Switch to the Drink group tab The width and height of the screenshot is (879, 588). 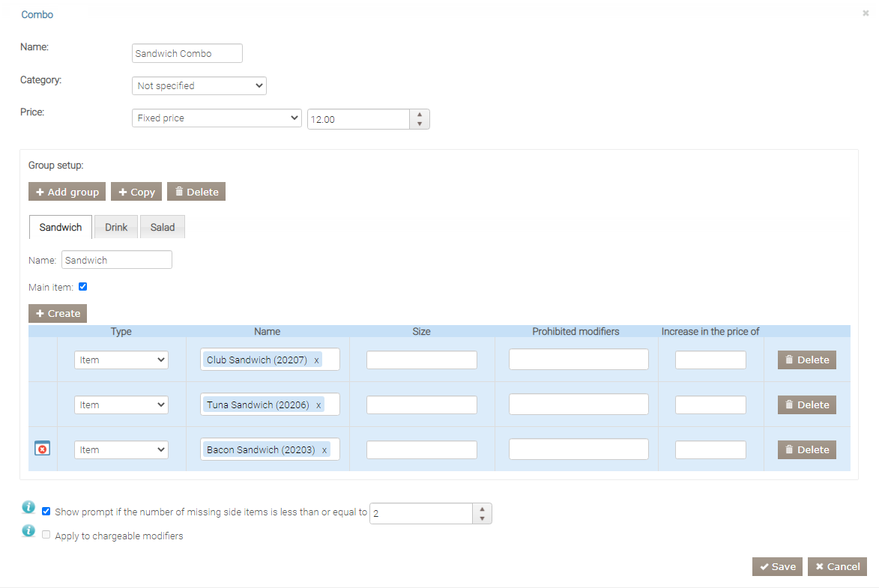pyautogui.click(x=116, y=227)
